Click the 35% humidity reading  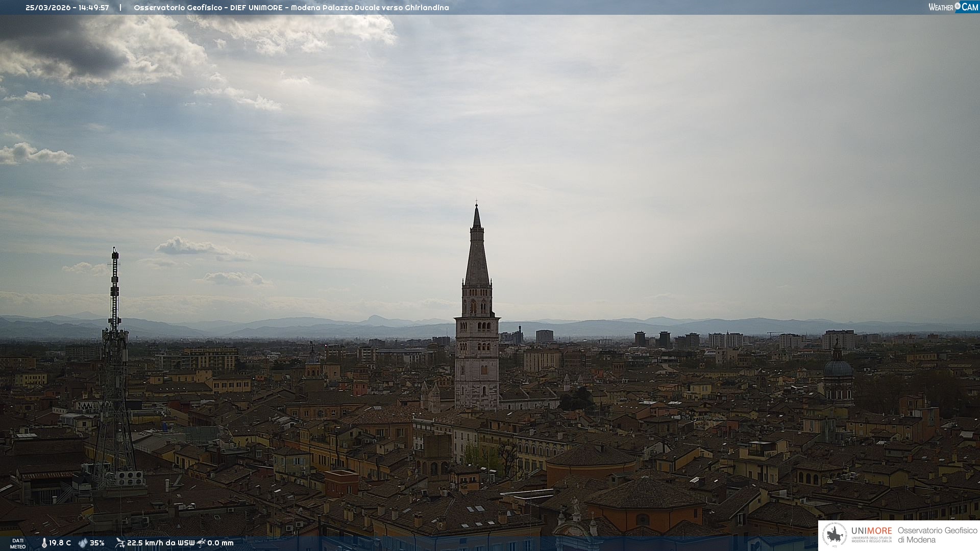coord(97,543)
